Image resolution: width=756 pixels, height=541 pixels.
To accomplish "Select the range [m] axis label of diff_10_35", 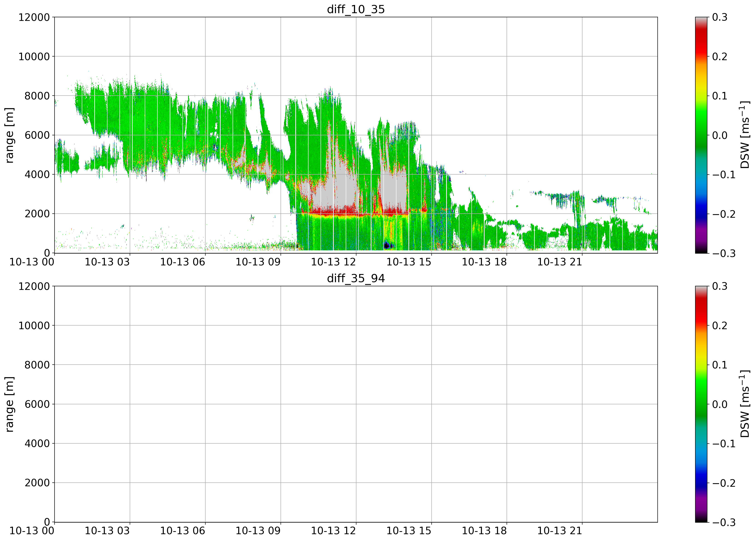I will 10,135.
